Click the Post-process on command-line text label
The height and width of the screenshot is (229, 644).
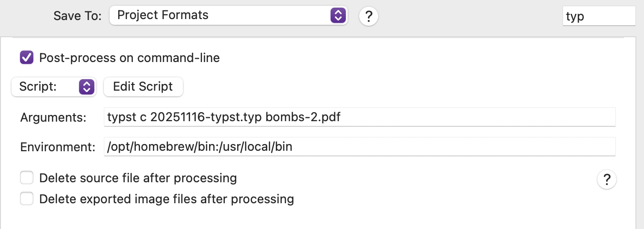pyautogui.click(x=129, y=58)
